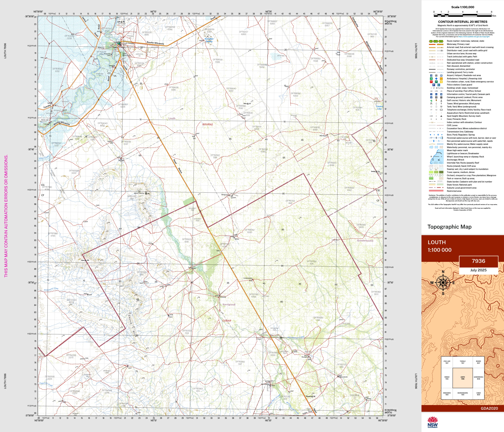The height and width of the screenshot is (432, 504).
Task: Click the 'Scale 1:100,000' heading text
Action: click(x=463, y=7)
